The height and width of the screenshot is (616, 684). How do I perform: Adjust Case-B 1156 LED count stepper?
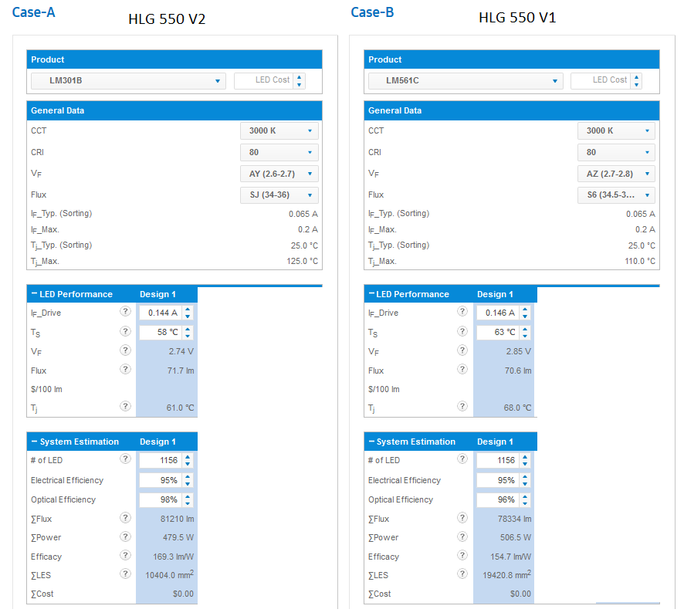[525, 460]
